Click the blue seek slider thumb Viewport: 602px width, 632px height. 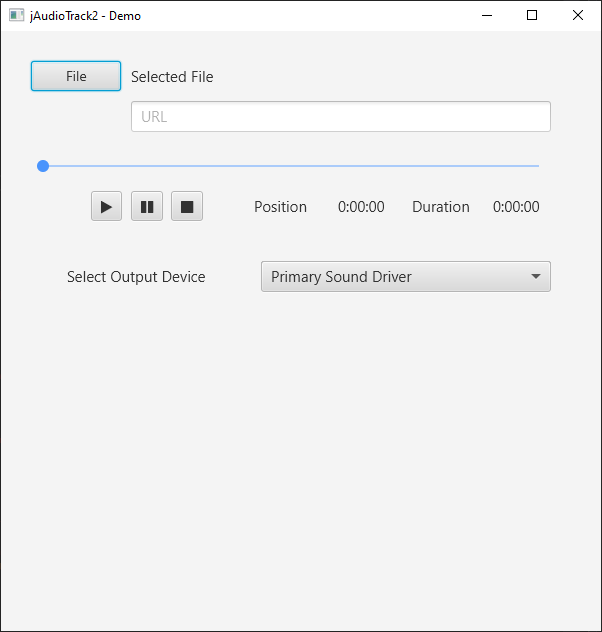point(43,166)
